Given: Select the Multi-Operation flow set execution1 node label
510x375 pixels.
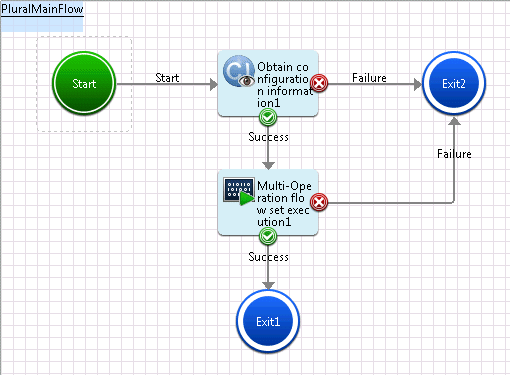Looking at the screenshot, I should coord(284,204).
